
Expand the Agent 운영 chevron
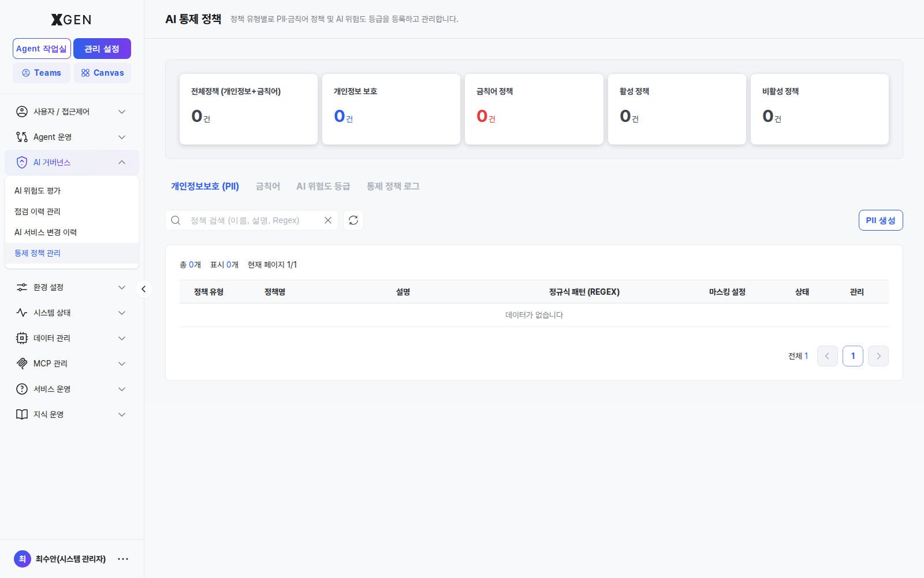[x=122, y=137]
